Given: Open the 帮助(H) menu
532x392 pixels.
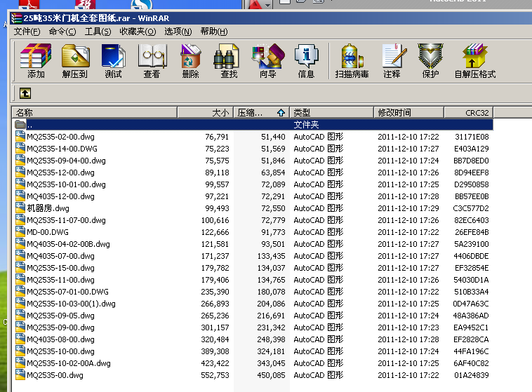Looking at the screenshot, I should 214,32.
